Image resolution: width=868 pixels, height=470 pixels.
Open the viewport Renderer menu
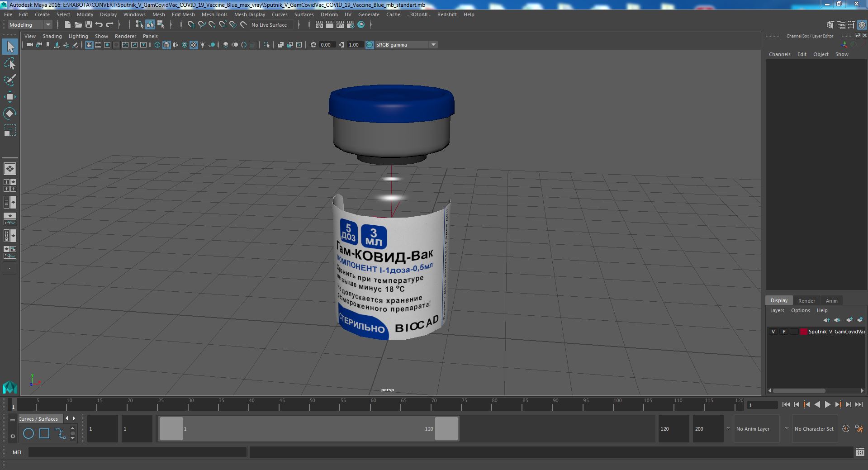click(125, 36)
